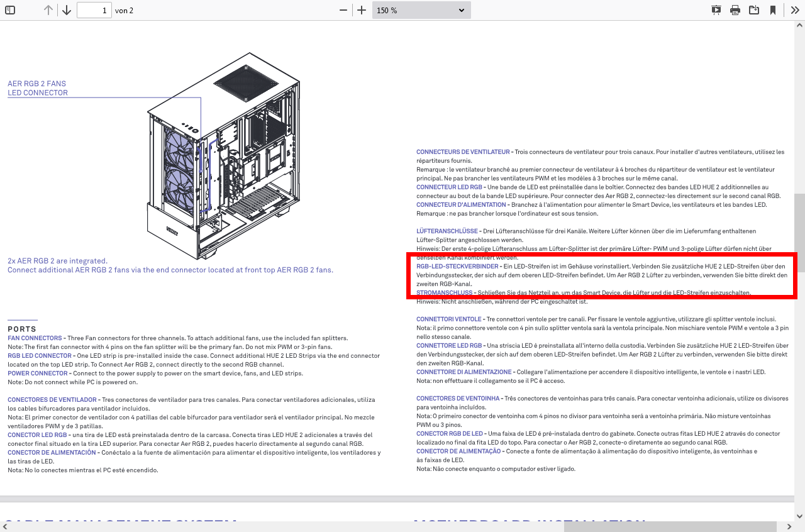Save the document with download icon
Viewport: 805px width, 532px height.
click(x=754, y=10)
